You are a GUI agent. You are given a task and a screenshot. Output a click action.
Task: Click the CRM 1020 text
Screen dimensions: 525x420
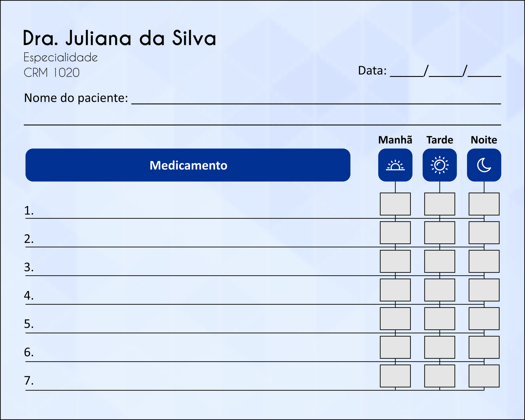click(52, 72)
